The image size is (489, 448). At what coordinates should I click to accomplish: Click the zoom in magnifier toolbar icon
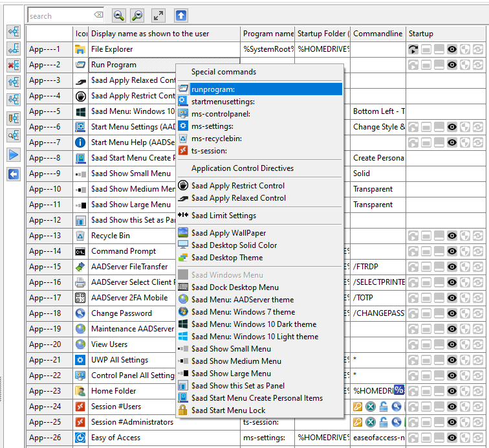click(118, 16)
